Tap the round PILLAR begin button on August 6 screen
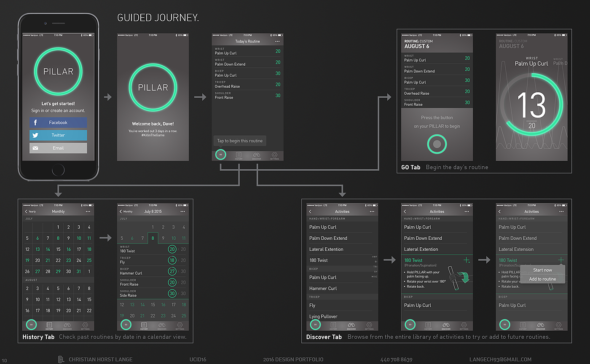 click(437, 144)
